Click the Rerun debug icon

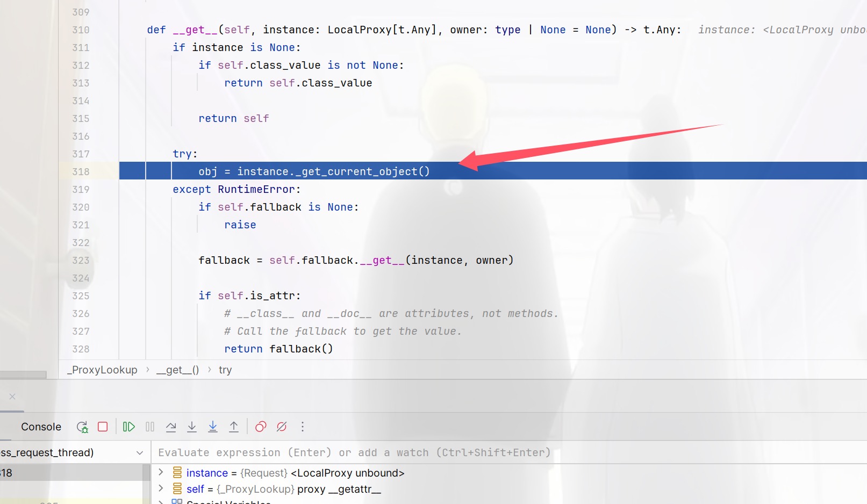click(82, 427)
